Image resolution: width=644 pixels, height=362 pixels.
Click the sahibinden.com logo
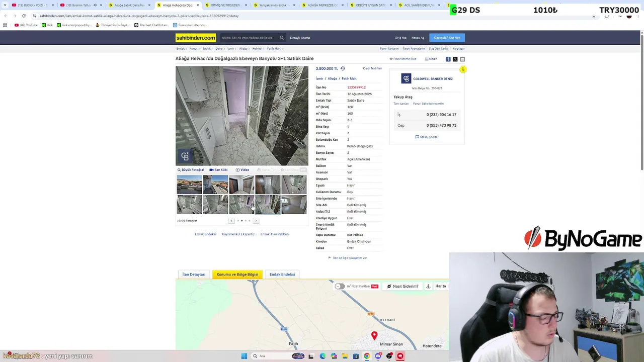point(196,38)
